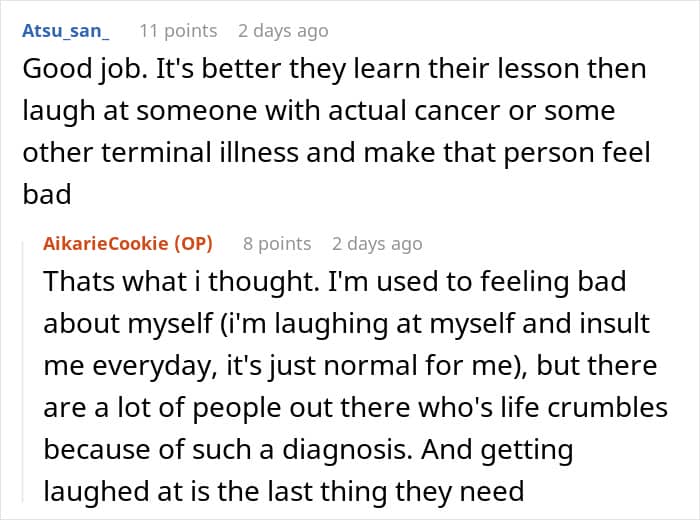This screenshot has height=520, width=700.
Task: Open timestamp on Atsu_san_'s comment
Action: coord(283,31)
